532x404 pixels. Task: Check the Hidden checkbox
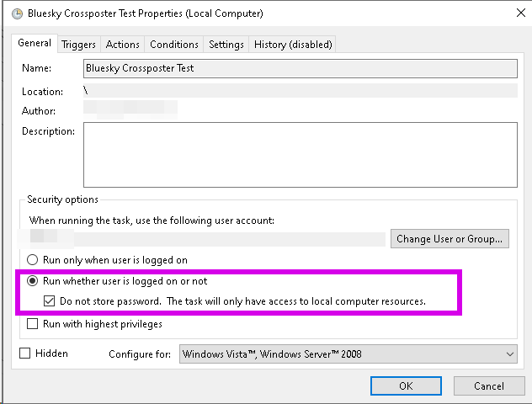(x=25, y=353)
